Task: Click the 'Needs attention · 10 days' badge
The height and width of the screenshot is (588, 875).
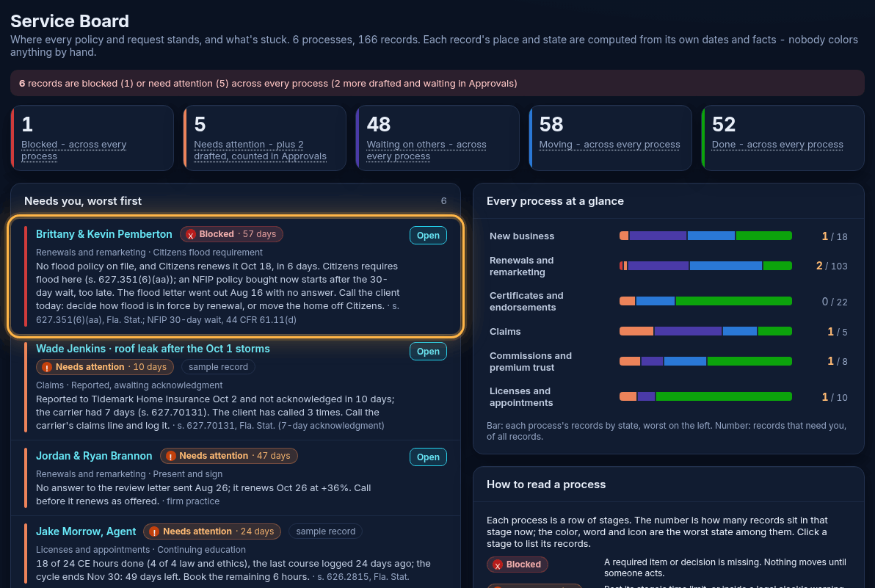Action: click(105, 367)
